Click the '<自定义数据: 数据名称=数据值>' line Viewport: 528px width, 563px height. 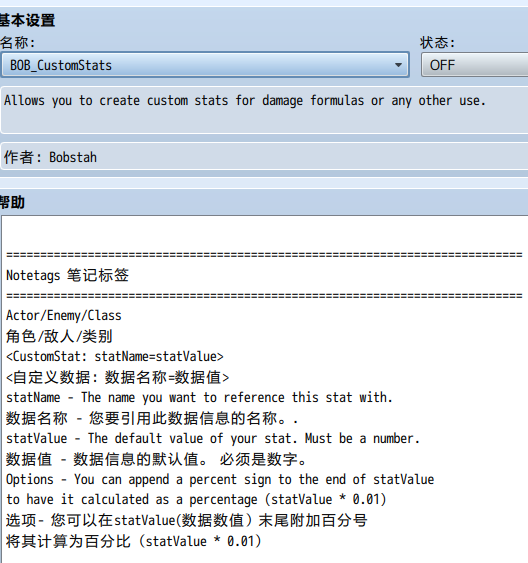[118, 377]
